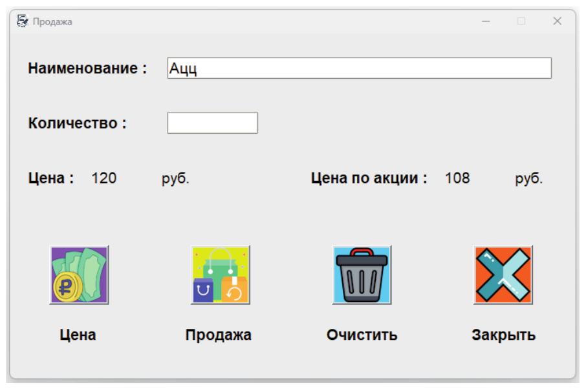Click the app icon in title bar
Viewport: 588px width, 389px height.
pos(23,21)
